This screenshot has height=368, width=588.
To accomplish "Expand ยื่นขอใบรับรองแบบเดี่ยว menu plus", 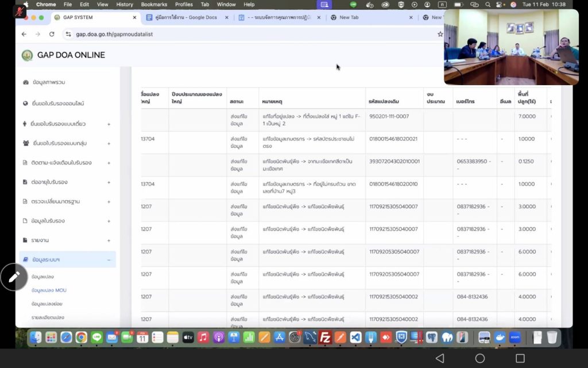I will point(109,124).
